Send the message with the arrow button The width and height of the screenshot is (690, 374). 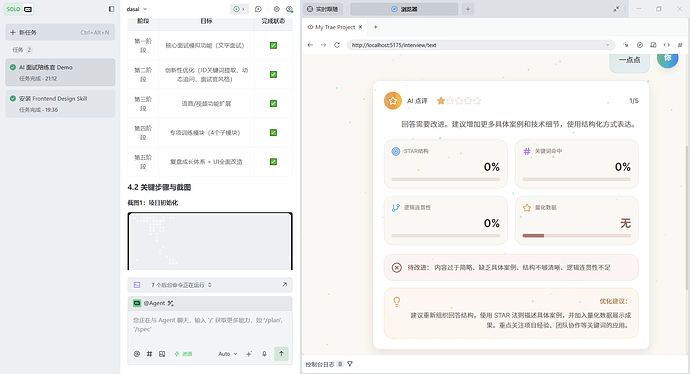pos(281,353)
